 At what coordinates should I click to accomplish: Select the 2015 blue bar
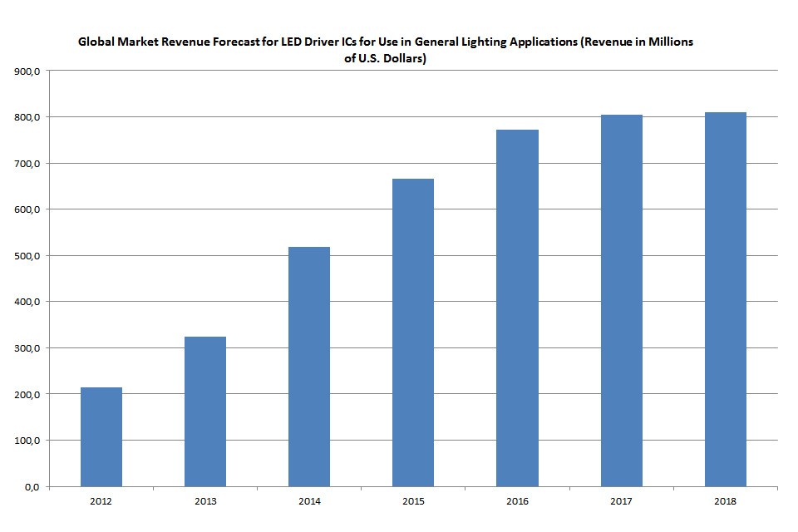413,332
